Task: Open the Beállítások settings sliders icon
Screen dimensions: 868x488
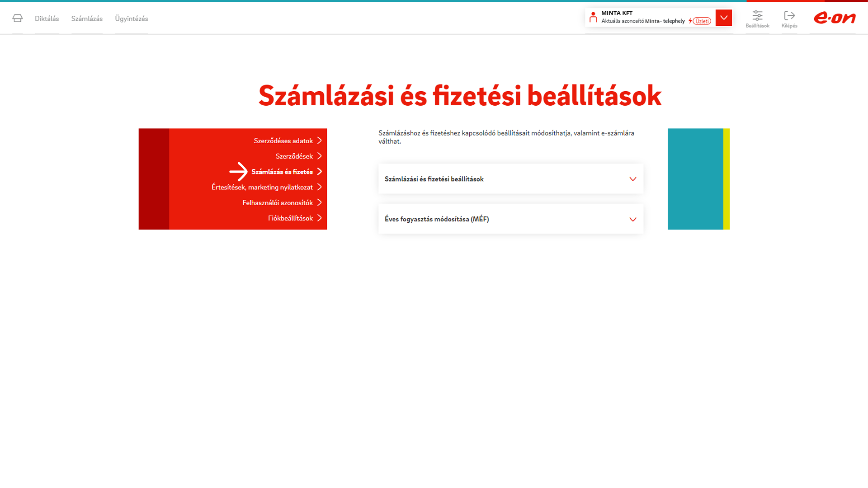Action: point(757,16)
